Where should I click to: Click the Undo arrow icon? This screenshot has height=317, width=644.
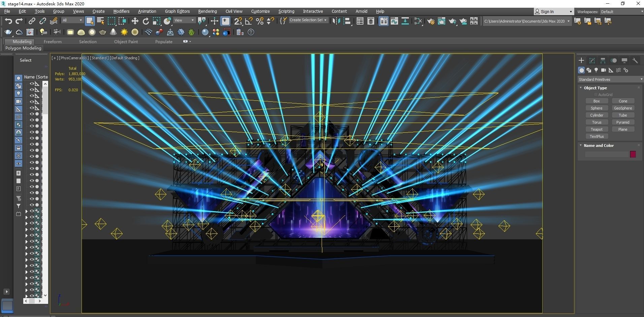coord(8,21)
